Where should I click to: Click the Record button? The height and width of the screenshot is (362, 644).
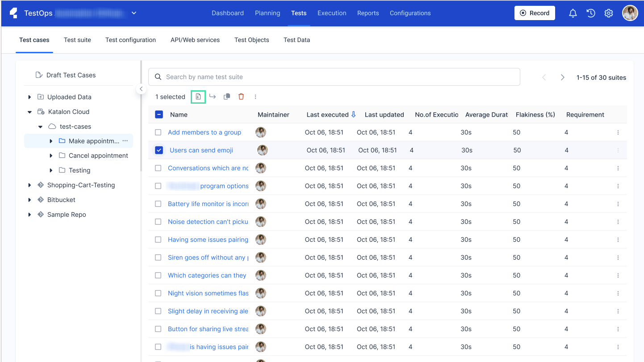535,13
